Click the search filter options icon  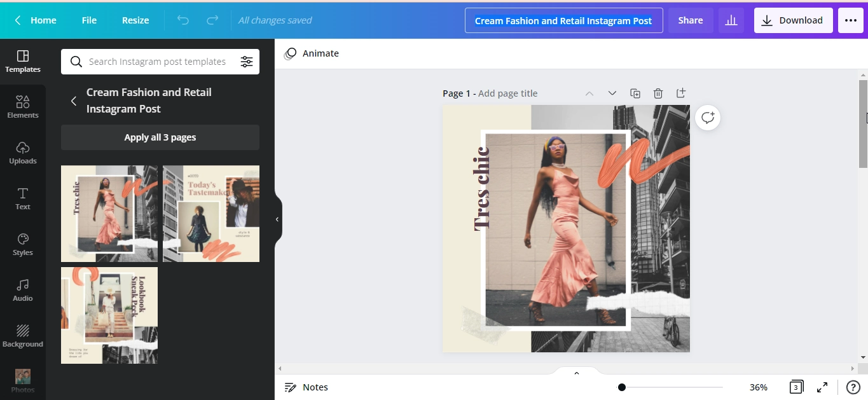(246, 62)
